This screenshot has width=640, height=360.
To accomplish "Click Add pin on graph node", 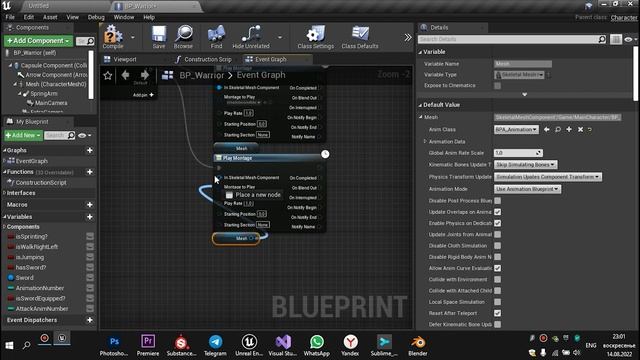I will pyautogui.click(x=143, y=95).
